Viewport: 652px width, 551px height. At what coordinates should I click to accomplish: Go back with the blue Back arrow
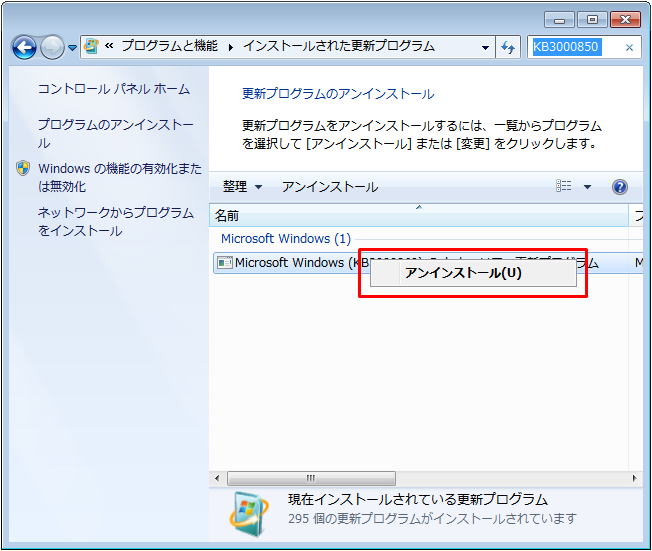tap(24, 47)
